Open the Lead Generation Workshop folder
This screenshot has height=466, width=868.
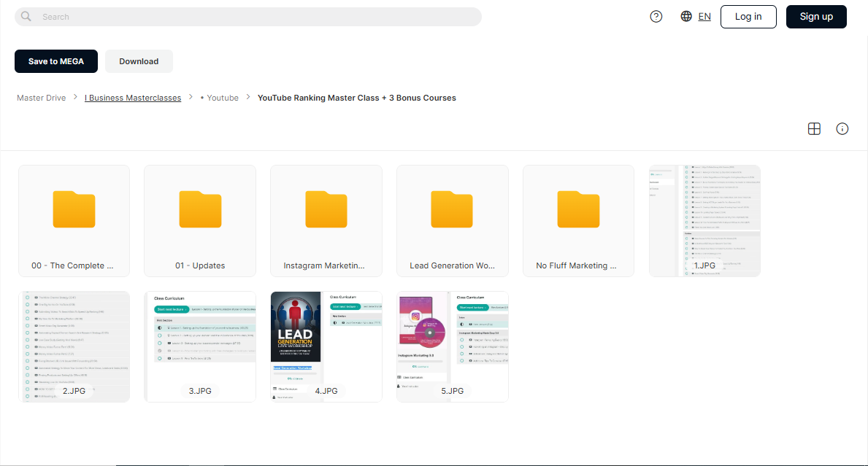coord(453,220)
